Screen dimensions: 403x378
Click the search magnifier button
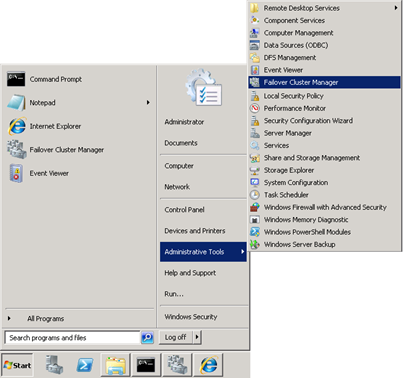point(147,337)
